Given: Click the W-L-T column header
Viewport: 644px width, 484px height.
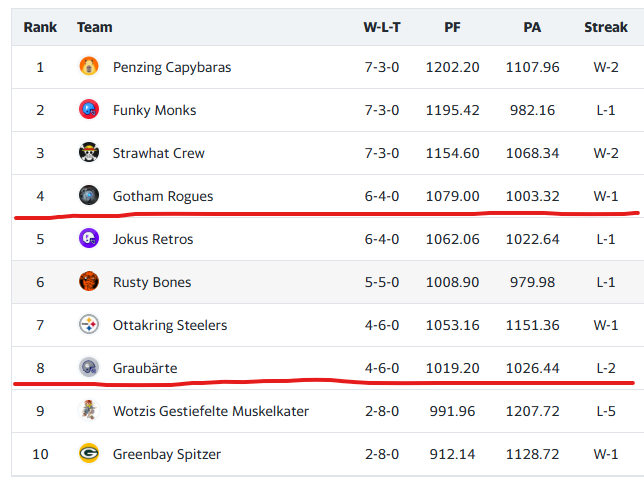Looking at the screenshot, I should tap(381, 27).
